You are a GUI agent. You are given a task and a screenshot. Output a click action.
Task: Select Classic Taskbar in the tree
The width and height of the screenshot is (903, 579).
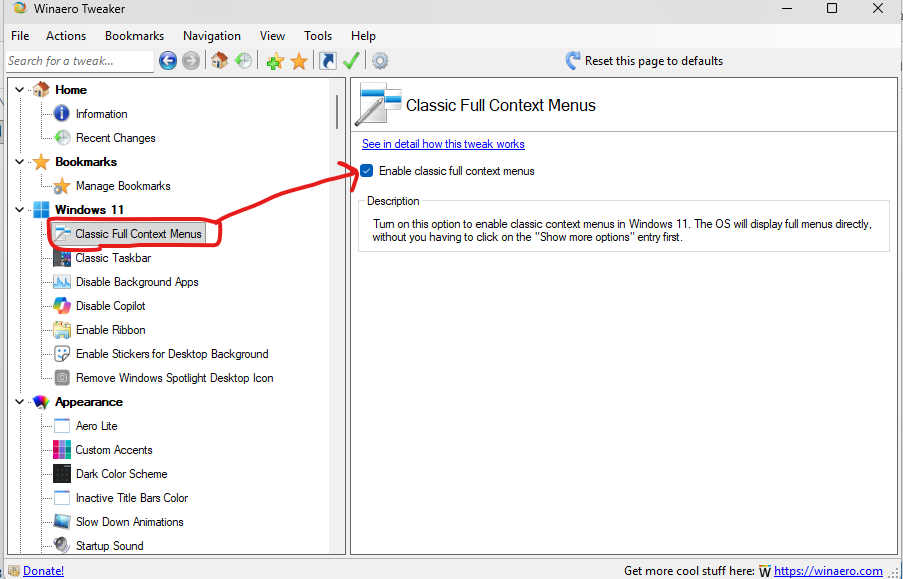click(x=113, y=258)
